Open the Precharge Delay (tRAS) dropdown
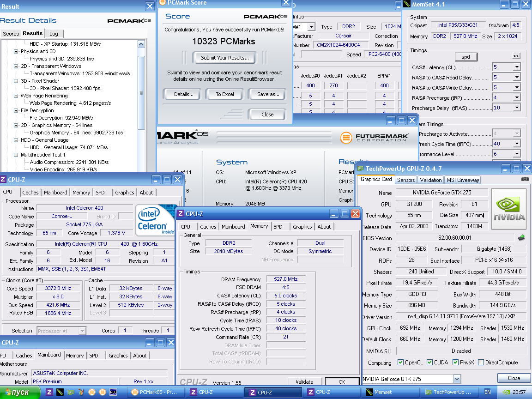Screen dimensions: 532x399 [516, 108]
